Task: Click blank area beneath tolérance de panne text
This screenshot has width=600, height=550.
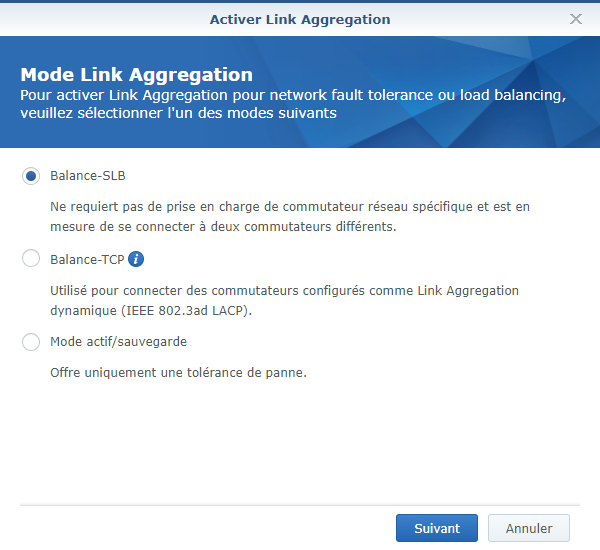Action: (300, 440)
